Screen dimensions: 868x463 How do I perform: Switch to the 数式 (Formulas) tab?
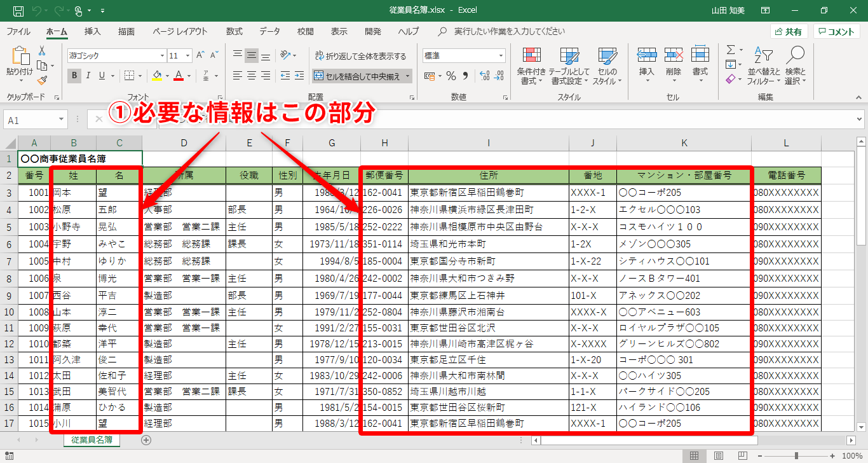(234, 31)
